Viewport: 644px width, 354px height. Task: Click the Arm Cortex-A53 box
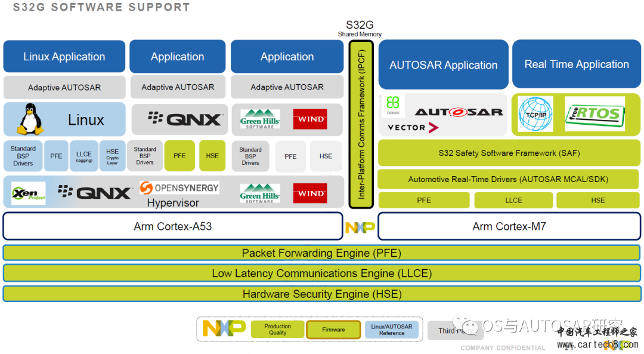[173, 226]
